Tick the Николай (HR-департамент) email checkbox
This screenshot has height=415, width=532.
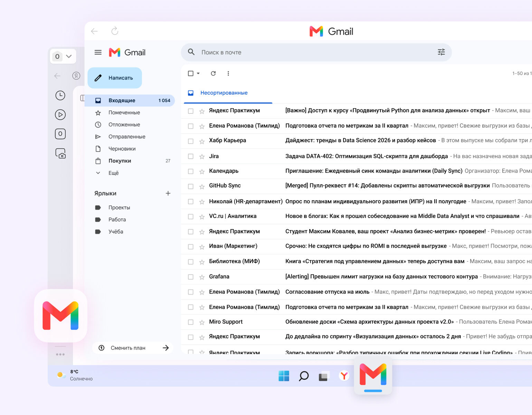[191, 202]
